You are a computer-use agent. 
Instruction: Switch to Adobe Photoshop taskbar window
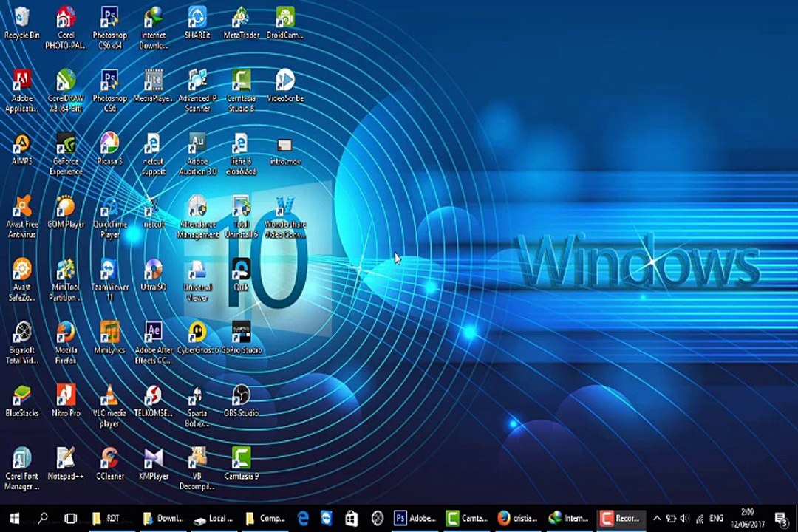[415, 518]
